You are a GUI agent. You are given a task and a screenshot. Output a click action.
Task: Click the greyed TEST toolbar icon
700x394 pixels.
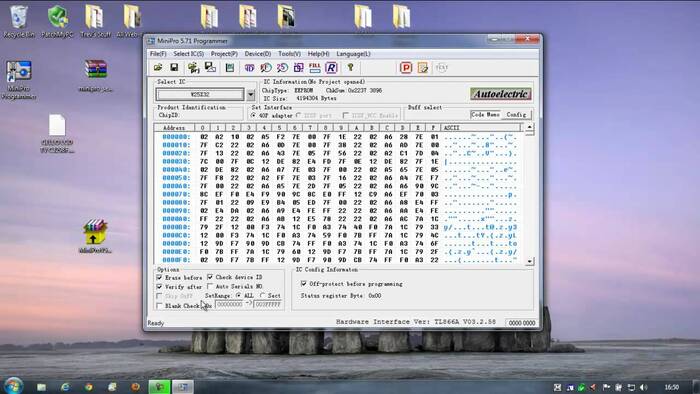pyautogui.click(x=442, y=67)
